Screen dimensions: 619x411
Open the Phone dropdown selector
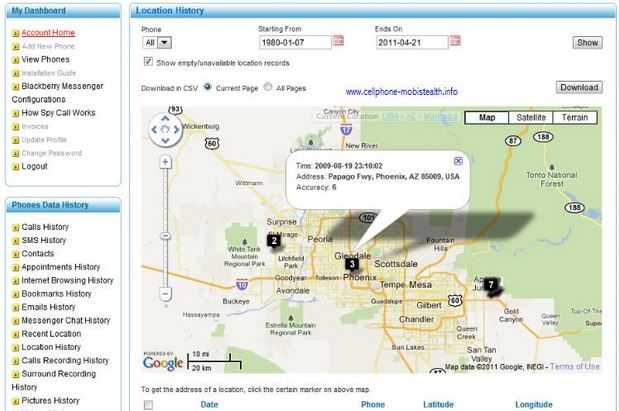coord(157,43)
